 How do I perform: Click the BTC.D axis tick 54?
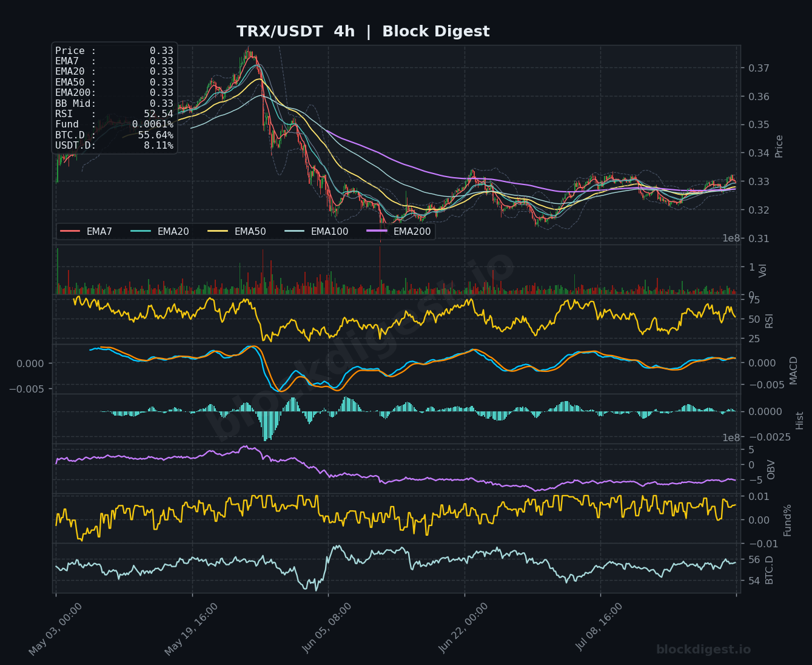pos(754,581)
